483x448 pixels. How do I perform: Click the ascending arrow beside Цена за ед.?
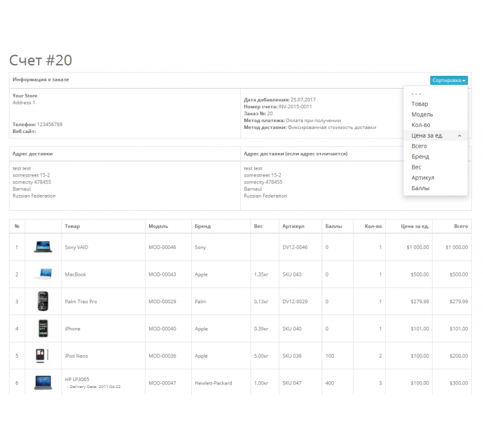tap(460, 136)
